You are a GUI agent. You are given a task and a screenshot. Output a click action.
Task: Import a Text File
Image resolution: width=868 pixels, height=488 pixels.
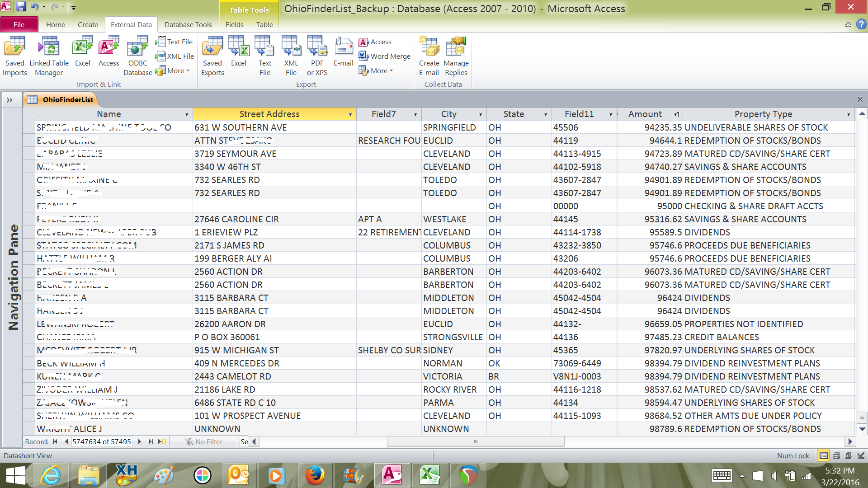click(x=175, y=42)
